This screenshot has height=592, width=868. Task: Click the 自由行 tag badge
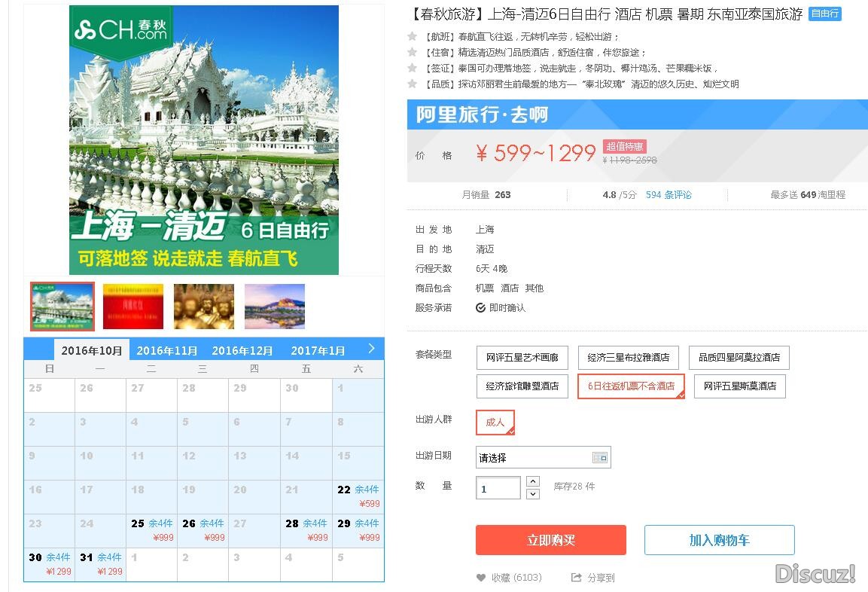point(825,14)
